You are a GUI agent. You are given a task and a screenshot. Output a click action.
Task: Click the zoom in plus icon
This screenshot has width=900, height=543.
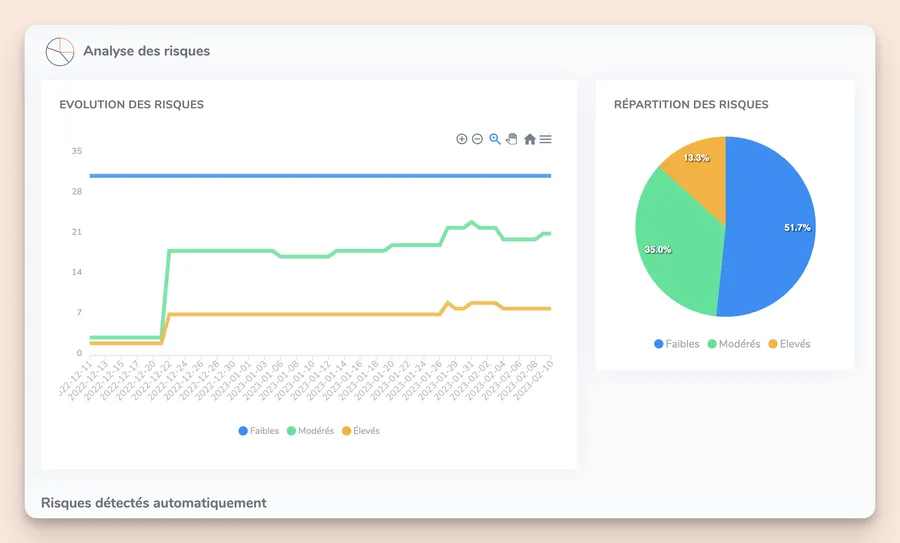point(461,139)
